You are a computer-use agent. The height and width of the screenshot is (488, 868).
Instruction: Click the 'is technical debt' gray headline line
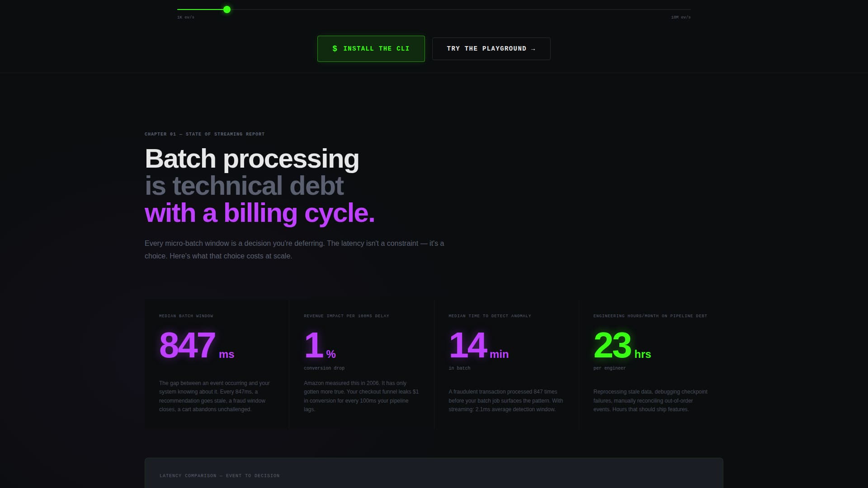(x=244, y=186)
